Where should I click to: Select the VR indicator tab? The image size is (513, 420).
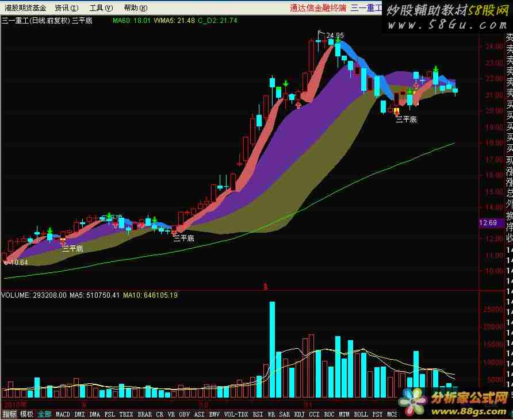coord(171,414)
